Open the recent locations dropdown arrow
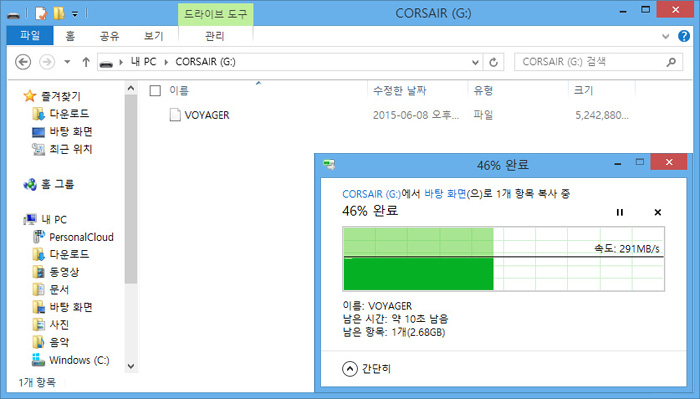The image size is (700, 399). click(x=67, y=62)
